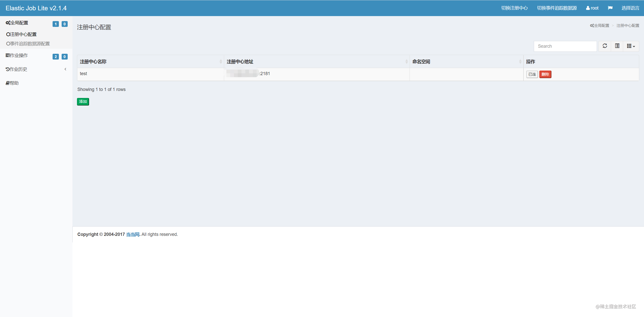Click the red 删除 button

pos(545,74)
